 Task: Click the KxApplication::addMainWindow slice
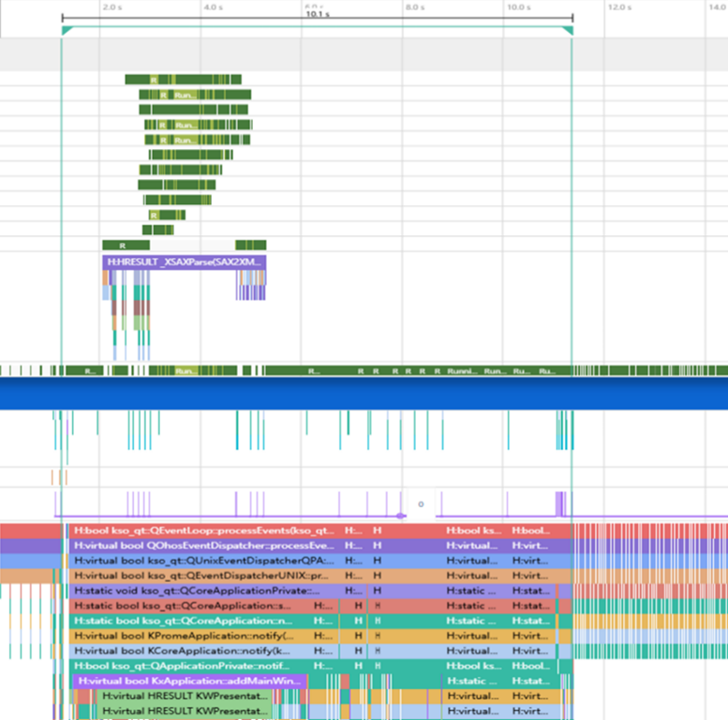coord(189,682)
